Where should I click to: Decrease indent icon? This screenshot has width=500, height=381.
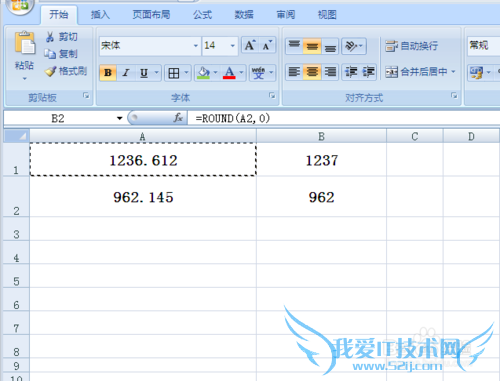coord(351,72)
